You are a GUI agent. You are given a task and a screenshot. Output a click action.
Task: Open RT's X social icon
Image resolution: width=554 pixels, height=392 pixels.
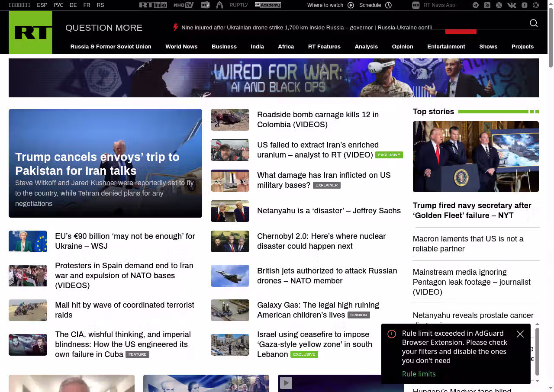click(499, 5)
